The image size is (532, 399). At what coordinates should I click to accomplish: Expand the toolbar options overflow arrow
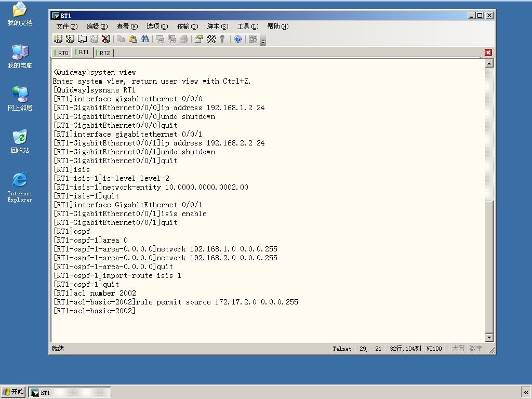[x=263, y=40]
